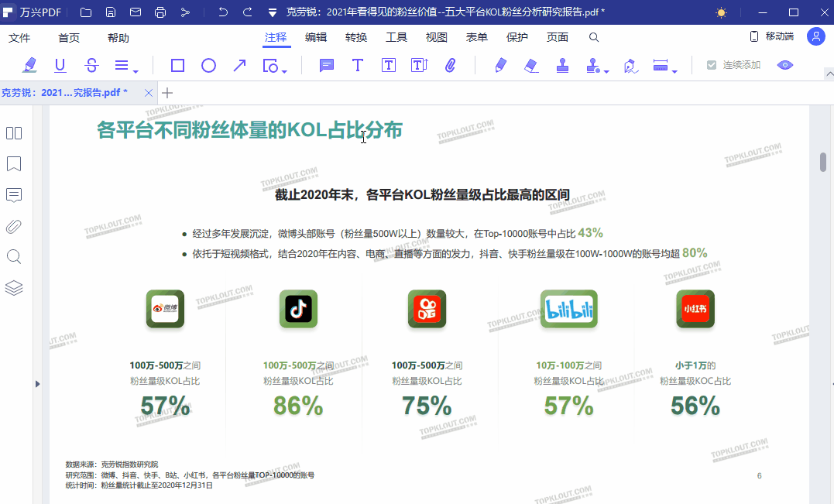
Task: Open the search sidebar panel
Action: pos(14,257)
